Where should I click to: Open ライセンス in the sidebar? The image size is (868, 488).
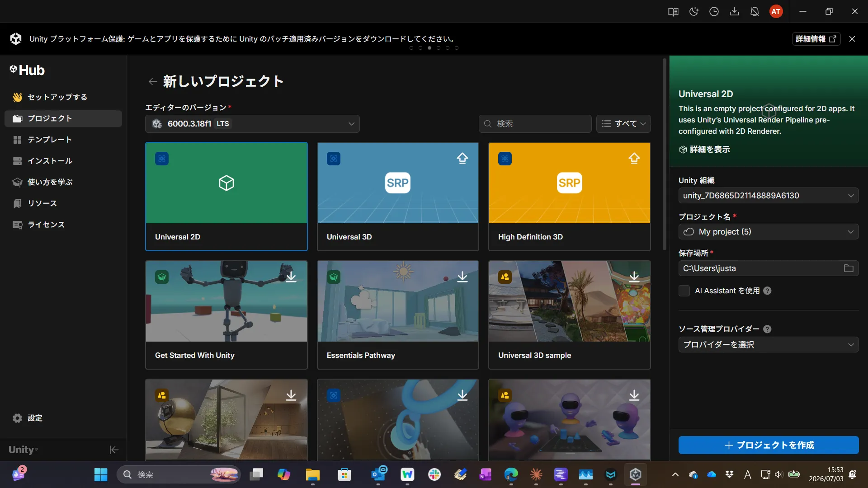(63, 225)
